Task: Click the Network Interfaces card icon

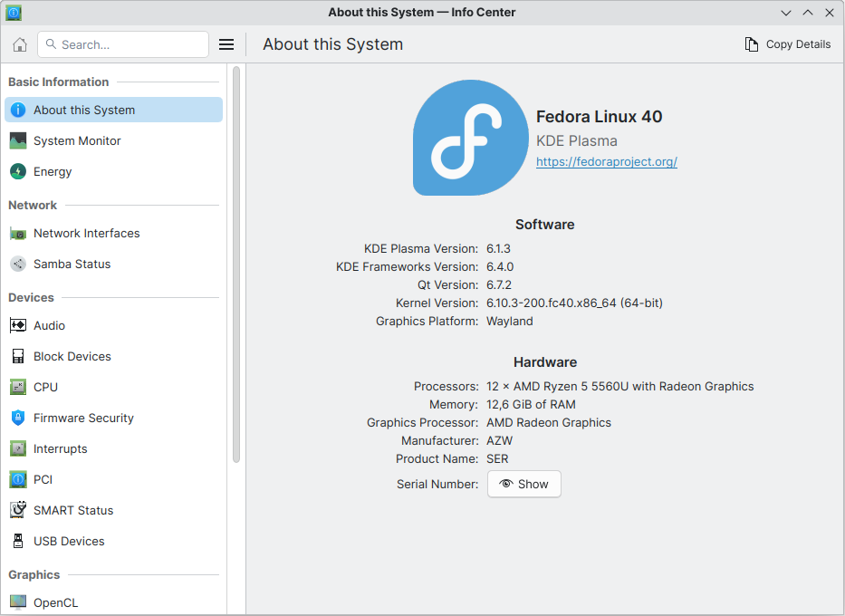Action: (x=18, y=234)
